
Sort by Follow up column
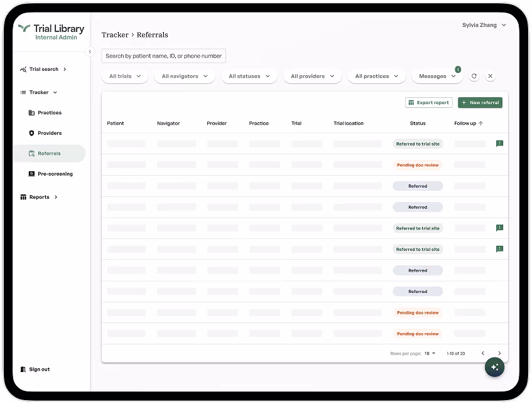468,124
